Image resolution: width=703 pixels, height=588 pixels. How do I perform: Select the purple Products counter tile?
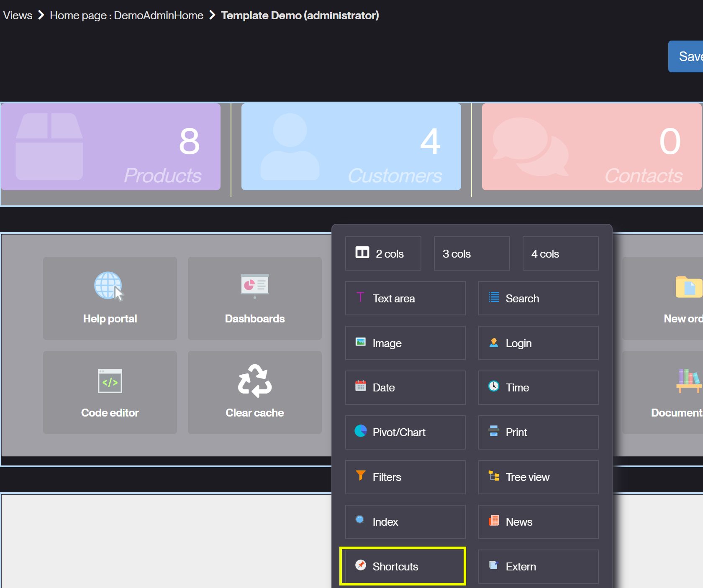click(x=111, y=147)
